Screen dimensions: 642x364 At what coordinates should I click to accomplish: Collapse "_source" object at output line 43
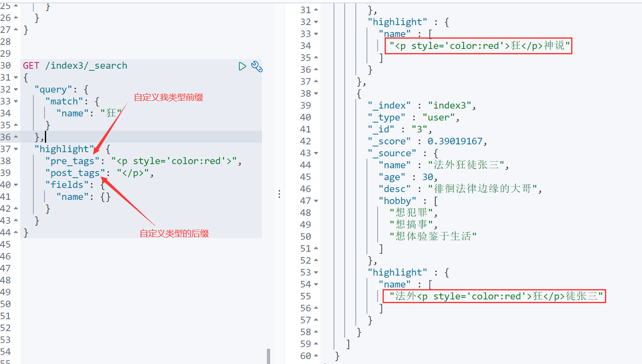316,153
